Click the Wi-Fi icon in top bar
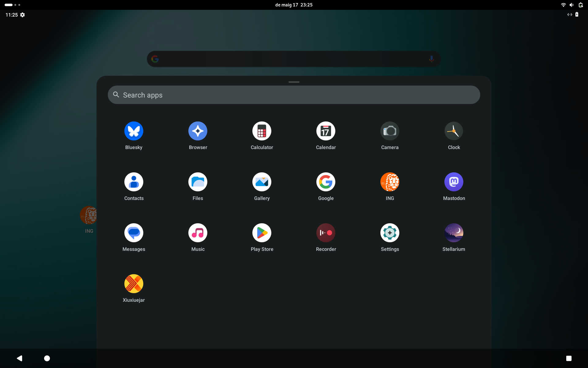Screen dimensions: 588x368 point(563,5)
